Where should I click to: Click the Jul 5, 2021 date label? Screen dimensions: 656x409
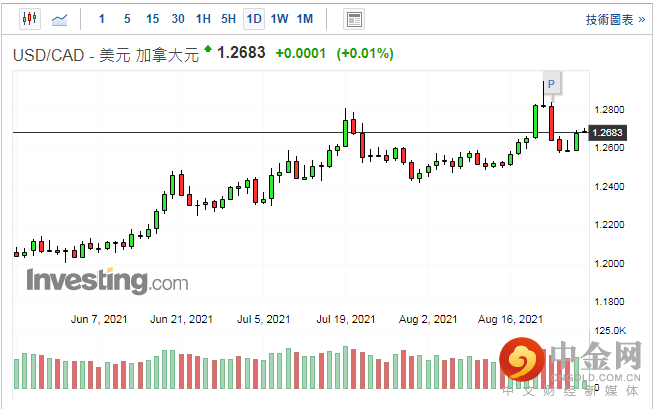[264, 320]
